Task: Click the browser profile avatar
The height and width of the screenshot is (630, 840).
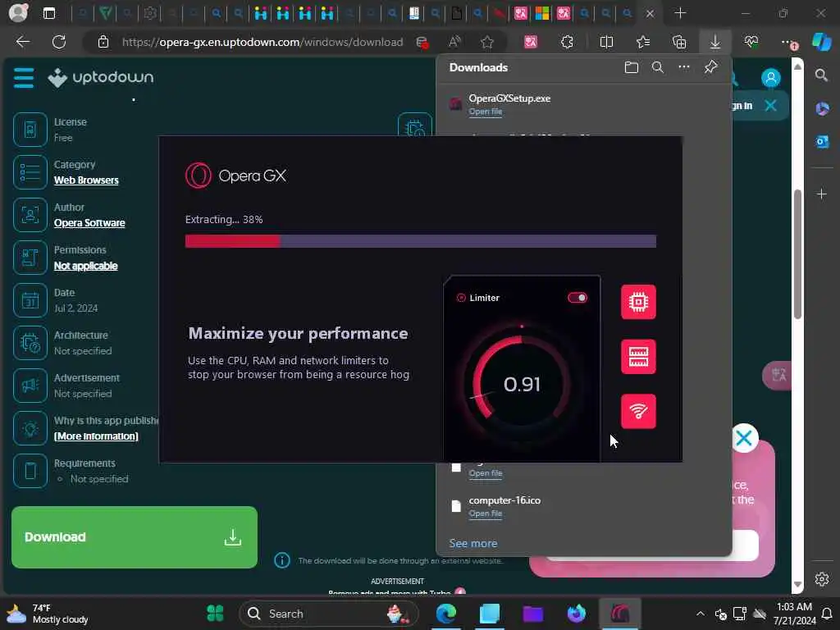Action: point(18,13)
